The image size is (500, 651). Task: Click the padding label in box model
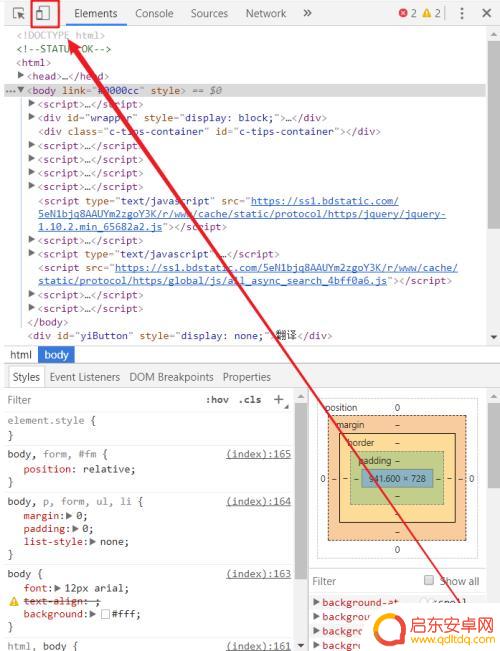click(375, 460)
